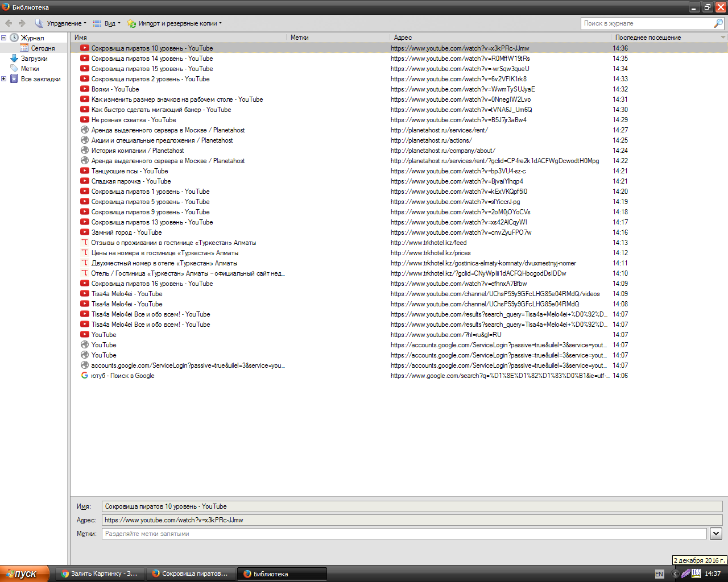
Task: Click the red T favicon of 'Цены на номера'
Action: [x=85, y=253]
